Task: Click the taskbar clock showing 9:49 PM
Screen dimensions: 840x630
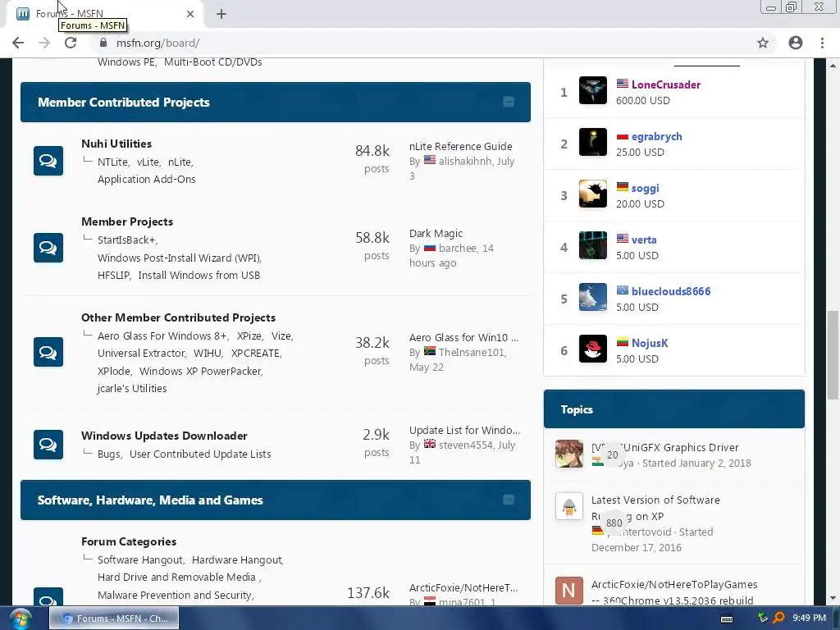Action: (x=809, y=619)
